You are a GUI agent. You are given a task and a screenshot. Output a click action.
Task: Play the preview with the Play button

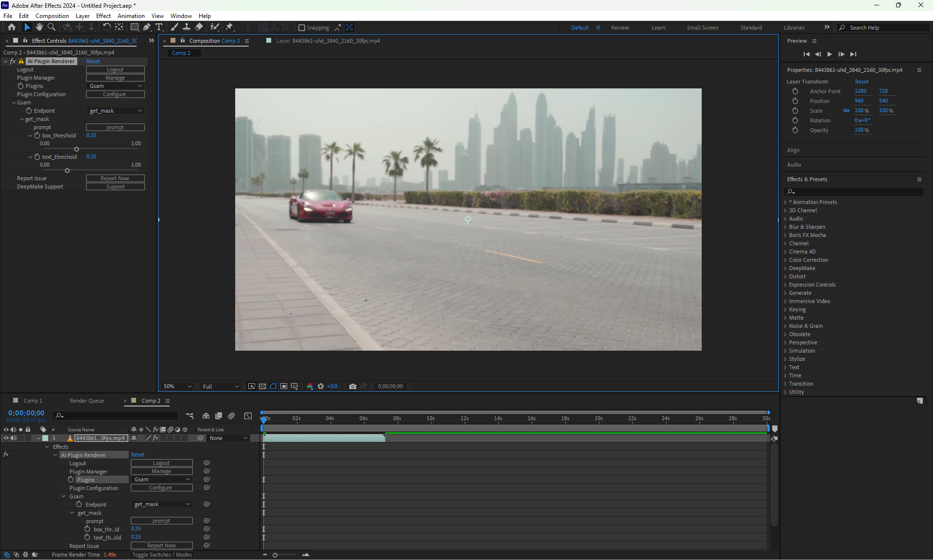[x=829, y=54]
